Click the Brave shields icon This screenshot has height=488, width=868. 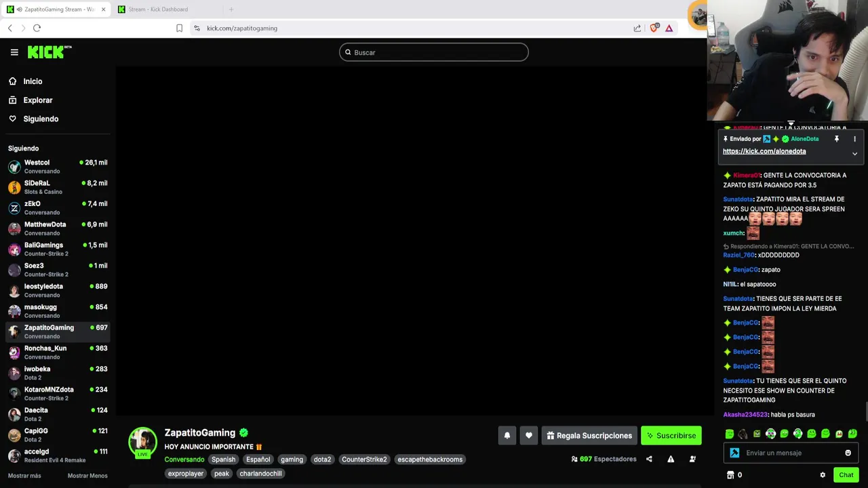point(654,28)
